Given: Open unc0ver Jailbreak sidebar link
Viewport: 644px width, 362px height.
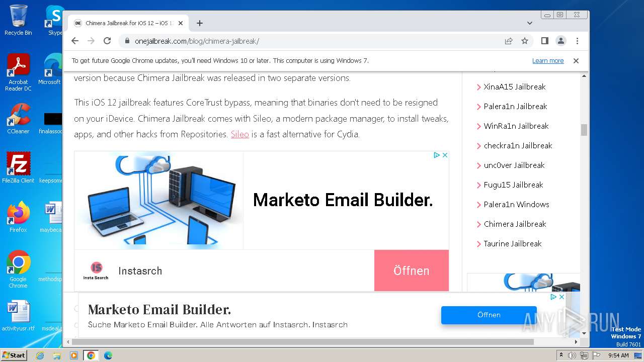Looking at the screenshot, I should coord(514,165).
